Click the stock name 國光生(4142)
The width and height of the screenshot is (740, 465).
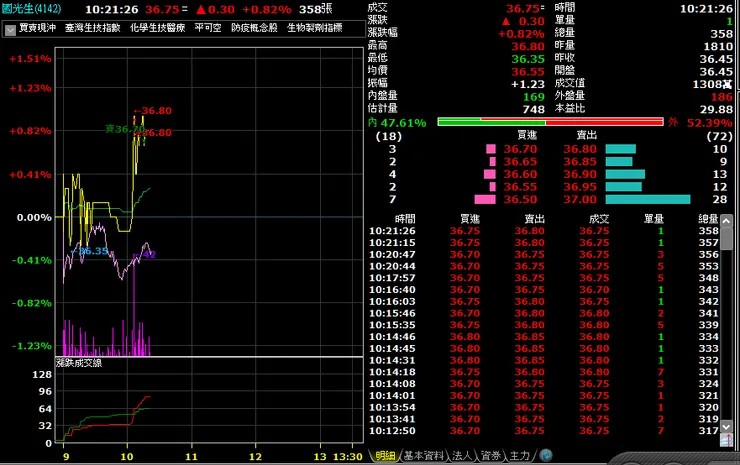click(x=31, y=8)
